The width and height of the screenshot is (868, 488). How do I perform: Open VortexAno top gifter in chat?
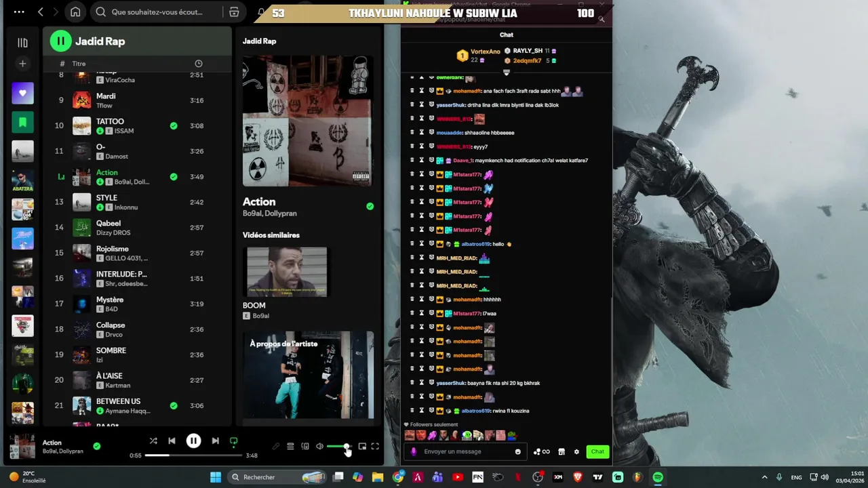pyautogui.click(x=485, y=52)
